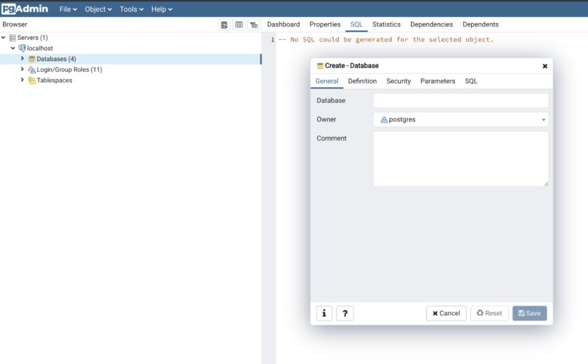Click the Database name input field
The height and width of the screenshot is (364, 588).
(461, 101)
